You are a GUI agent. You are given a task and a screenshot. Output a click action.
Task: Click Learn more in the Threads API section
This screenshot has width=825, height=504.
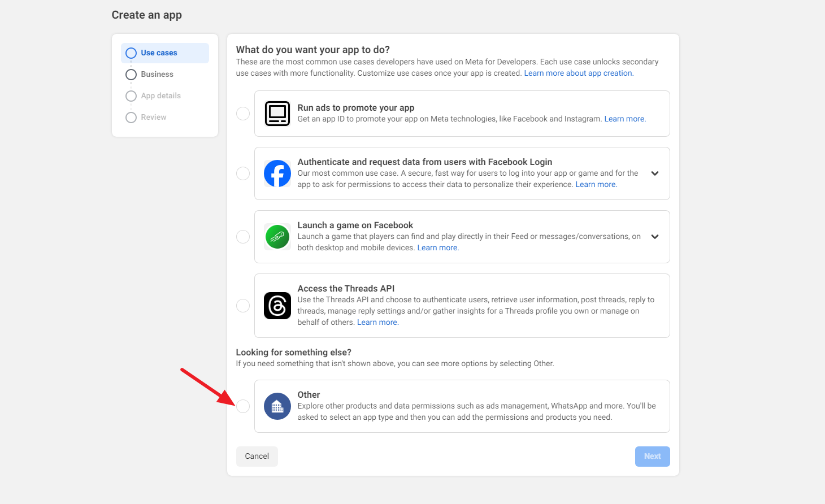377,321
